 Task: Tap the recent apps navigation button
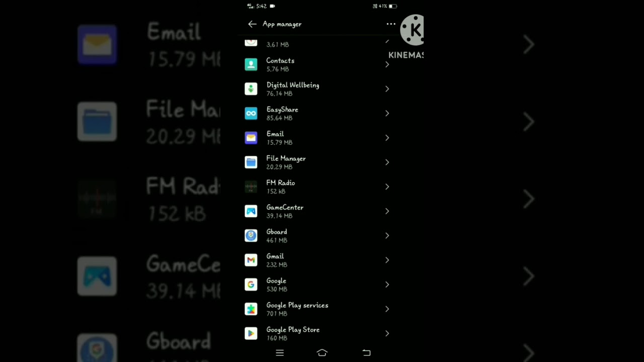[x=280, y=353]
